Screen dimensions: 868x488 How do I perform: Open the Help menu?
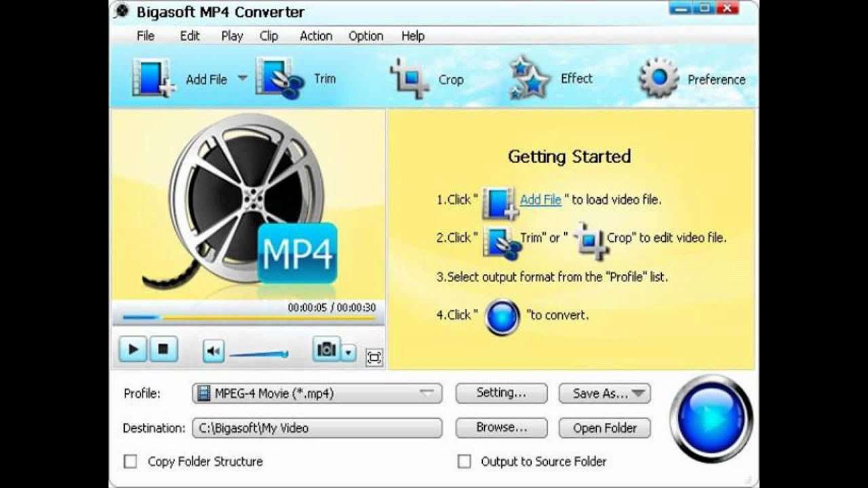click(x=413, y=36)
